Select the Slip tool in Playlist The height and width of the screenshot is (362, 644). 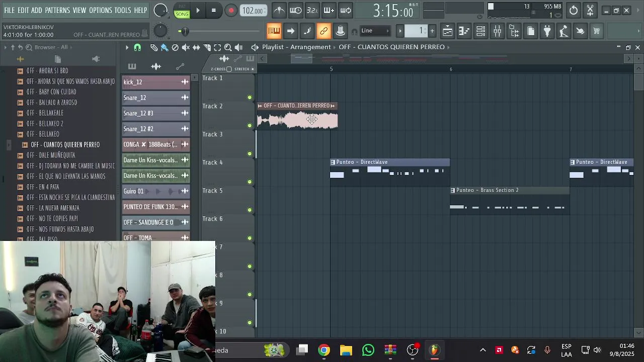[196, 47]
